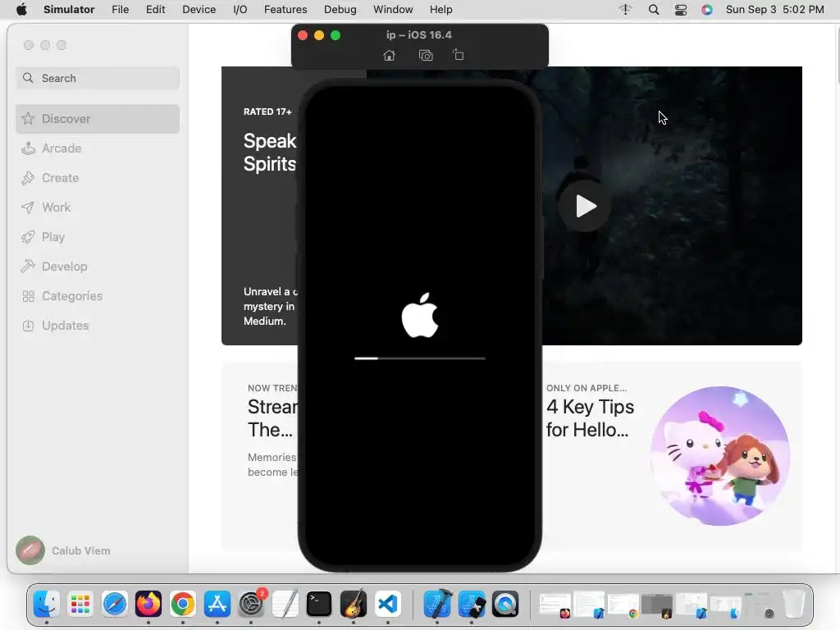
Task: Open Develop section in App Store sidebar
Action: click(98, 267)
